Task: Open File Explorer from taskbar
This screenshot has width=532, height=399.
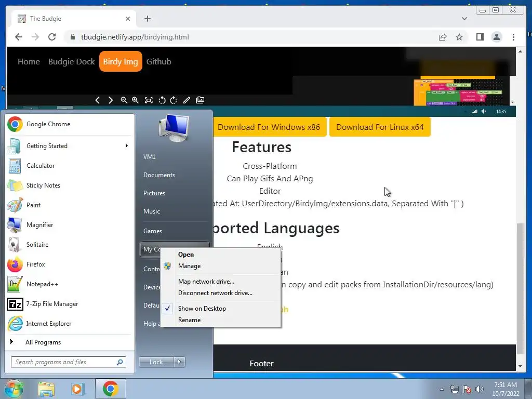Action: coord(46,389)
